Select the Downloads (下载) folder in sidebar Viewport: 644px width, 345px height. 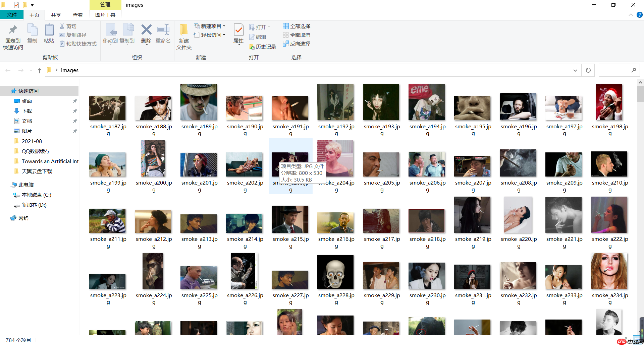coord(27,111)
